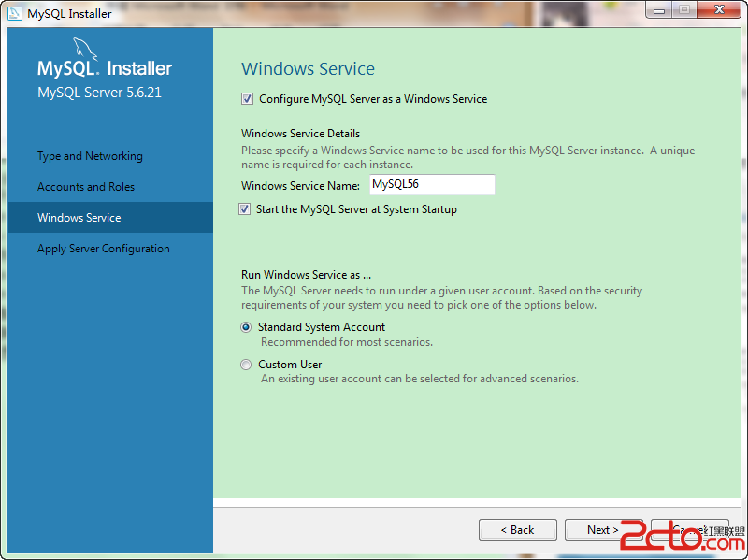This screenshot has width=748, height=560.
Task: Click the Windows Service Name: label
Action: click(x=300, y=185)
